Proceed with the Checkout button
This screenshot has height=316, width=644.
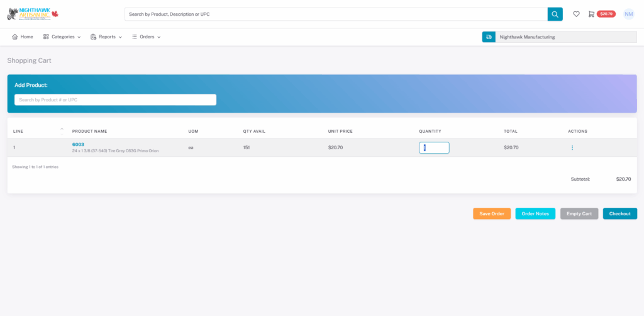[619, 213]
